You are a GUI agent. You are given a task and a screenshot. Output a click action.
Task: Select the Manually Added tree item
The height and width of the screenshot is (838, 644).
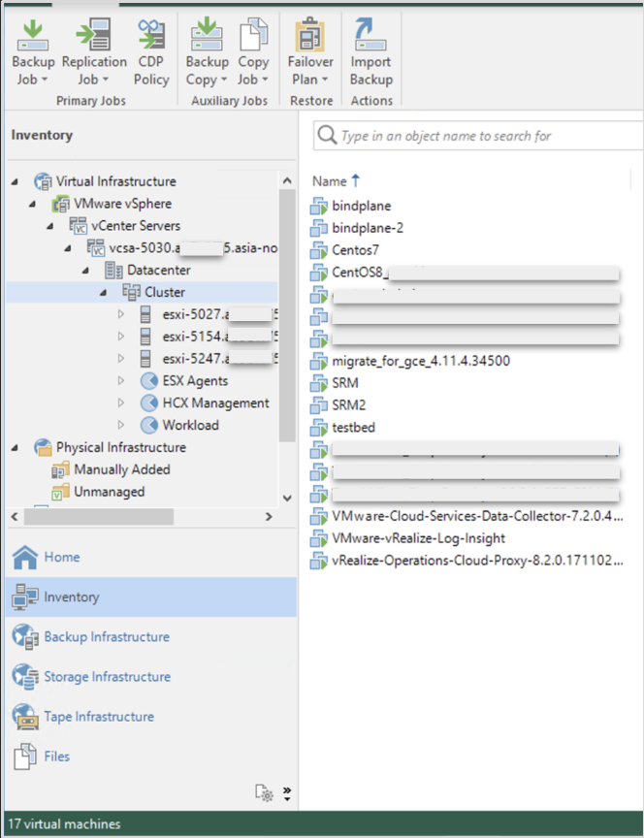[x=122, y=469]
